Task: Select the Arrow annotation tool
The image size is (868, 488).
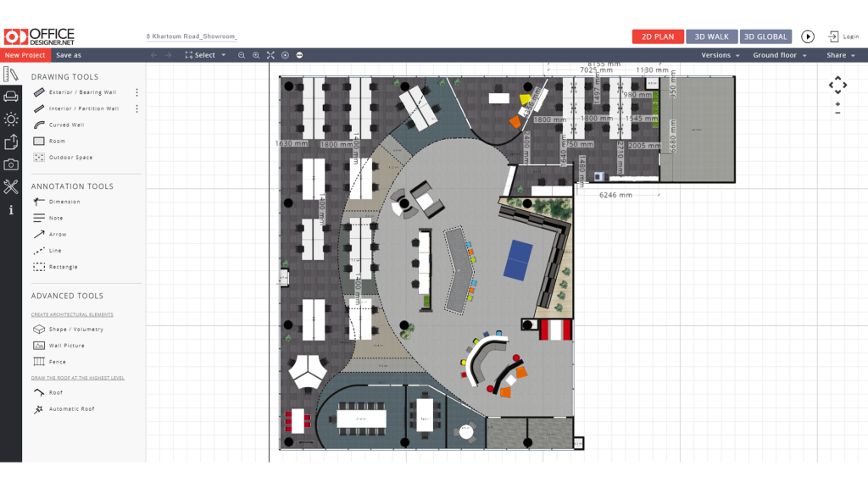Action: pos(50,234)
